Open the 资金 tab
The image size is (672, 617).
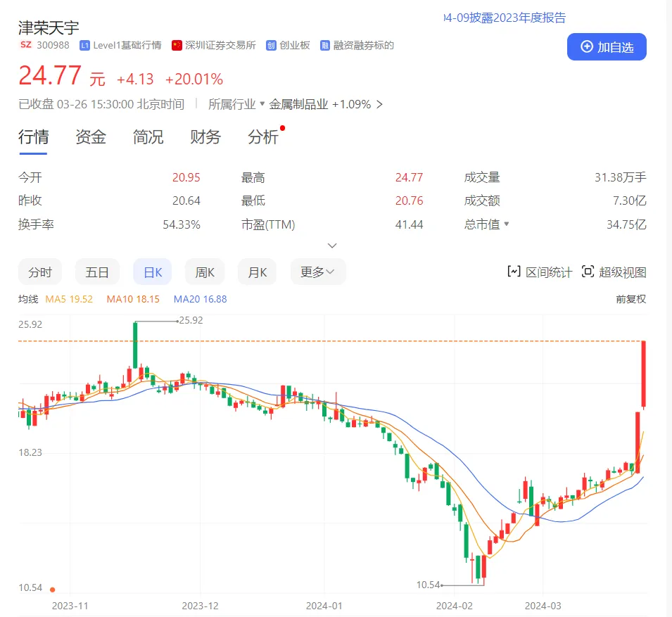coord(91,137)
